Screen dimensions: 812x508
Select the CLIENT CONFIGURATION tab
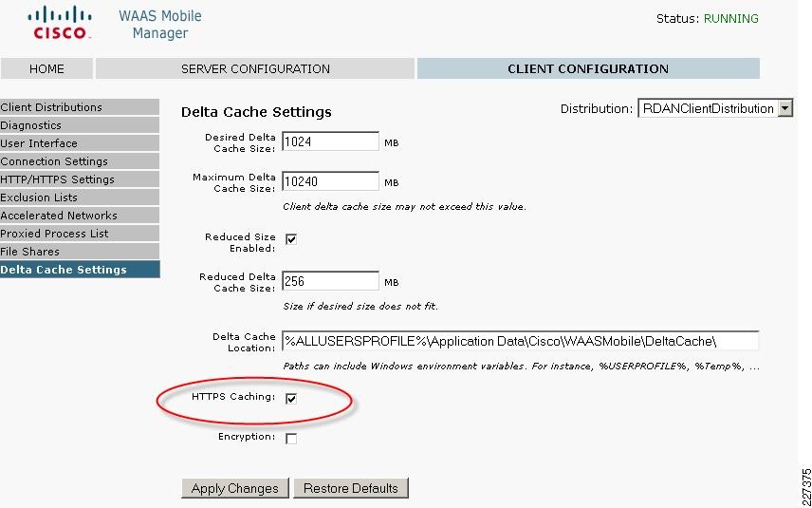(588, 69)
